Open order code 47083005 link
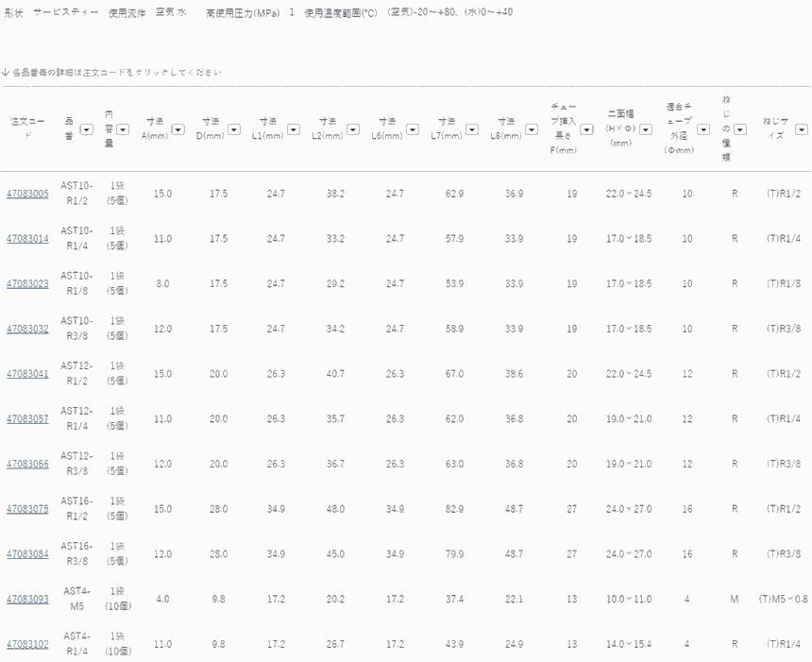 pyautogui.click(x=27, y=194)
